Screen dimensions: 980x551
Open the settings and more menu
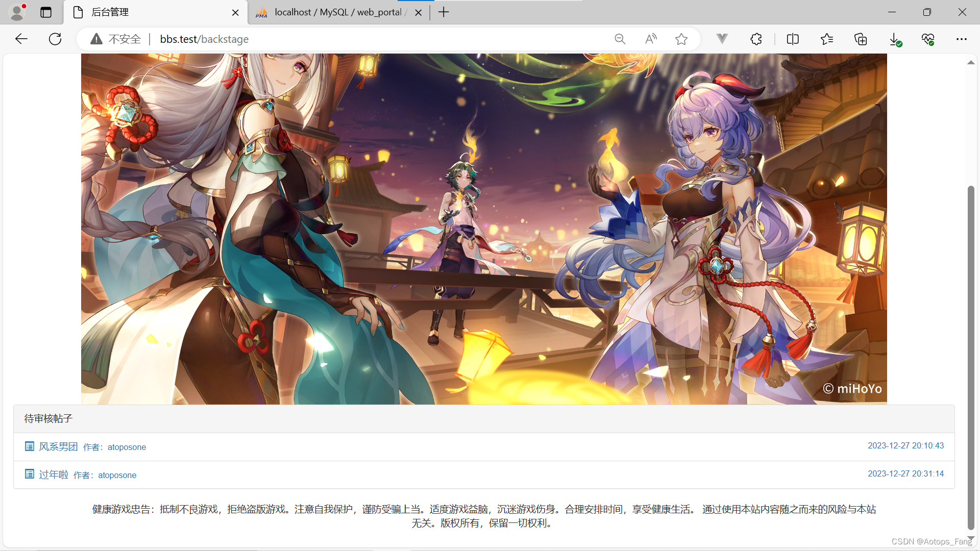(x=962, y=39)
